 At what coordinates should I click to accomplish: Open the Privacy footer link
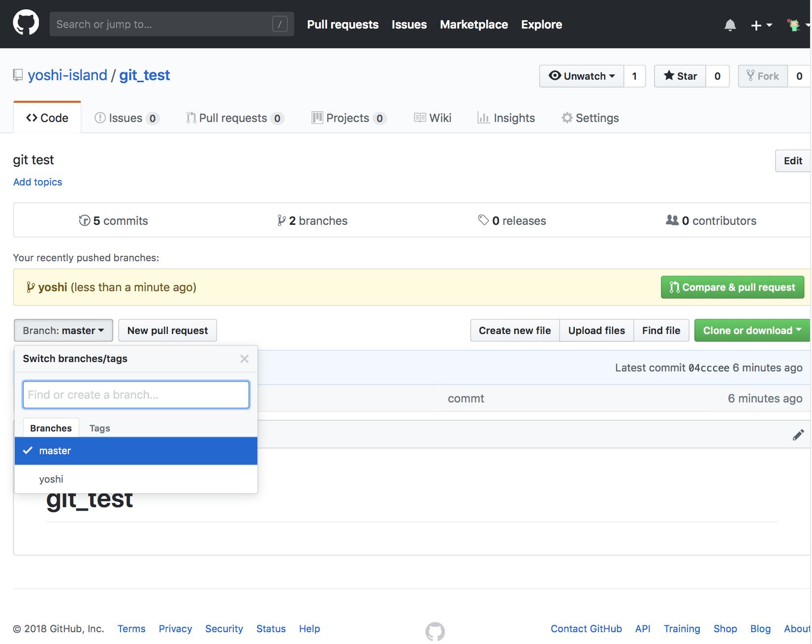175,629
